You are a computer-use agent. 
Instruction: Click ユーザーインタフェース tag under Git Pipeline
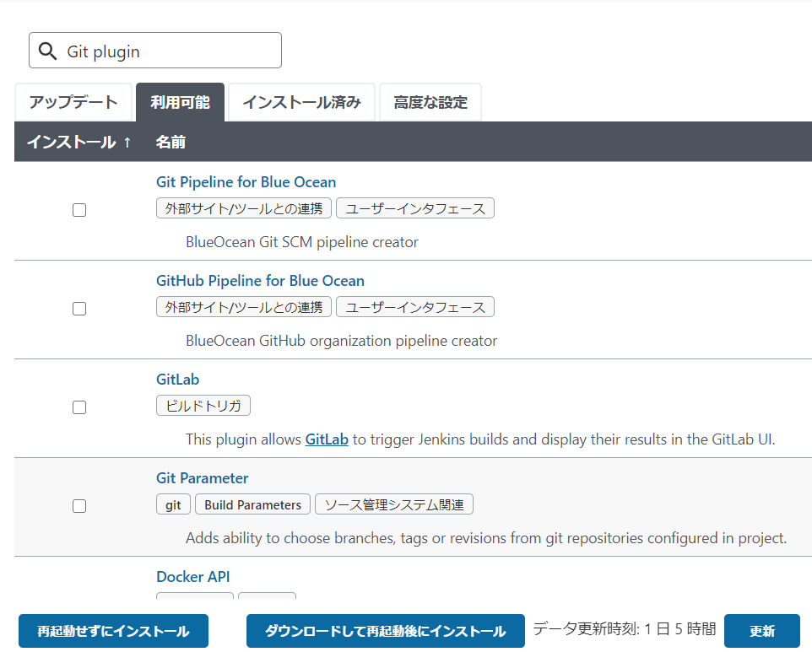click(415, 208)
